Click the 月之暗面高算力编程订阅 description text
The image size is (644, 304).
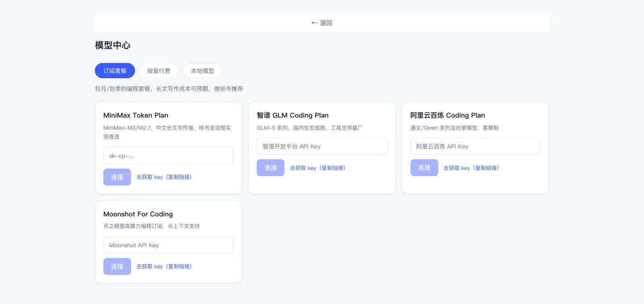pos(152,226)
